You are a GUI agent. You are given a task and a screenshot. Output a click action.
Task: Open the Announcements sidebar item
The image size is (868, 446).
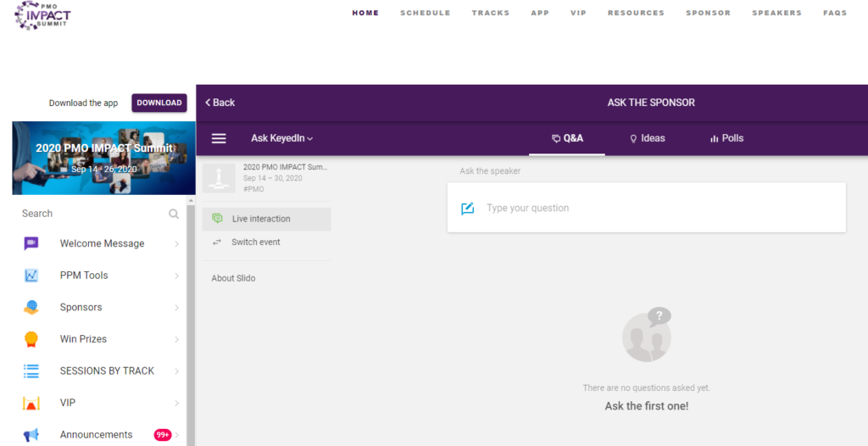[100, 435]
